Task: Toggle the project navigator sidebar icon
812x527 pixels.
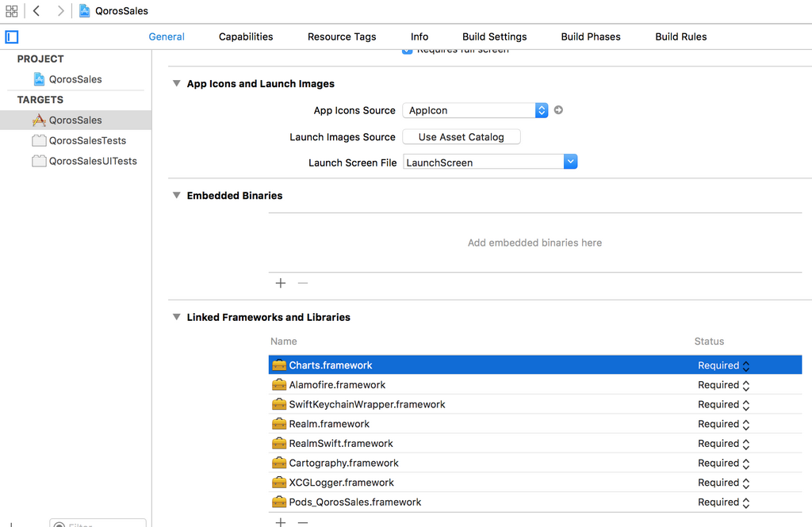Action: [11, 36]
